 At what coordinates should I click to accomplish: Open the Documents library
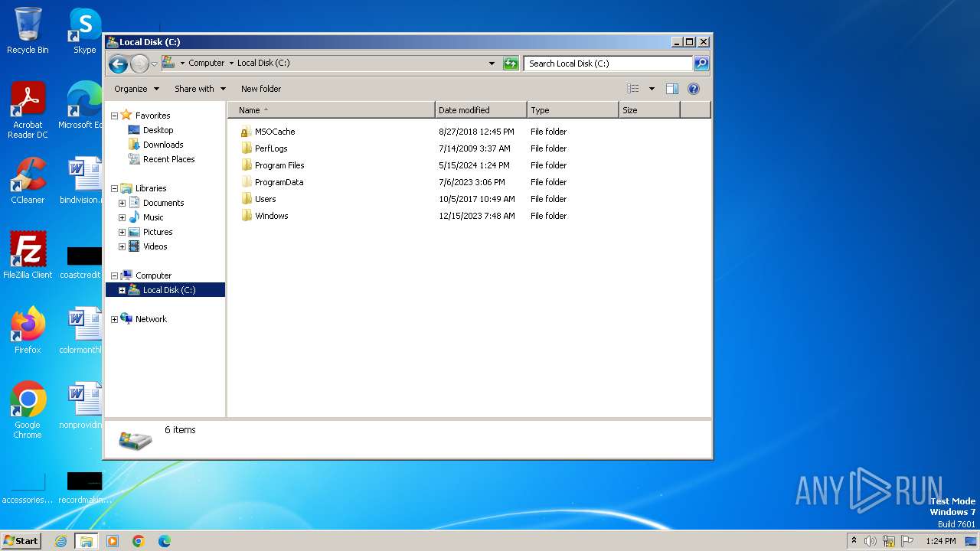[163, 203]
